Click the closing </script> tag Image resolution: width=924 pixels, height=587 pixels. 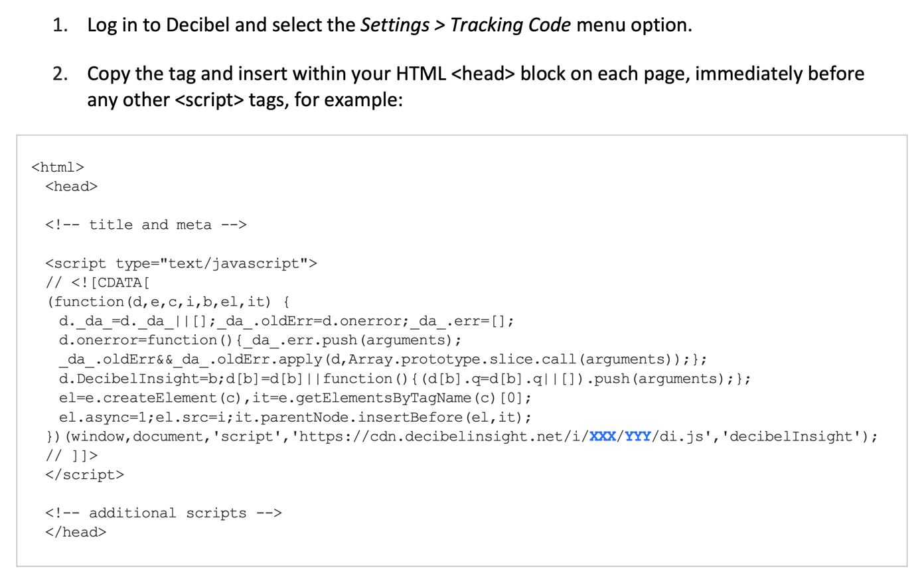point(84,475)
